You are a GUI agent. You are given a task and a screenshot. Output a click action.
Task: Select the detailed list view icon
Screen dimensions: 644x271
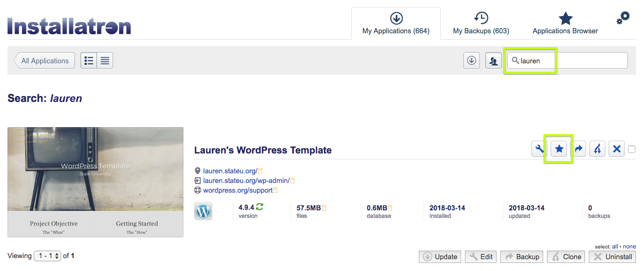[x=88, y=61]
